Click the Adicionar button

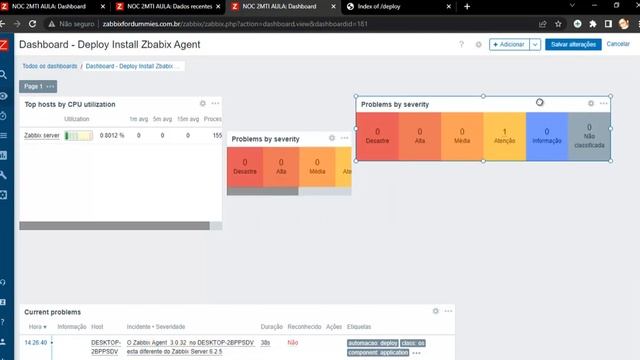tap(509, 44)
